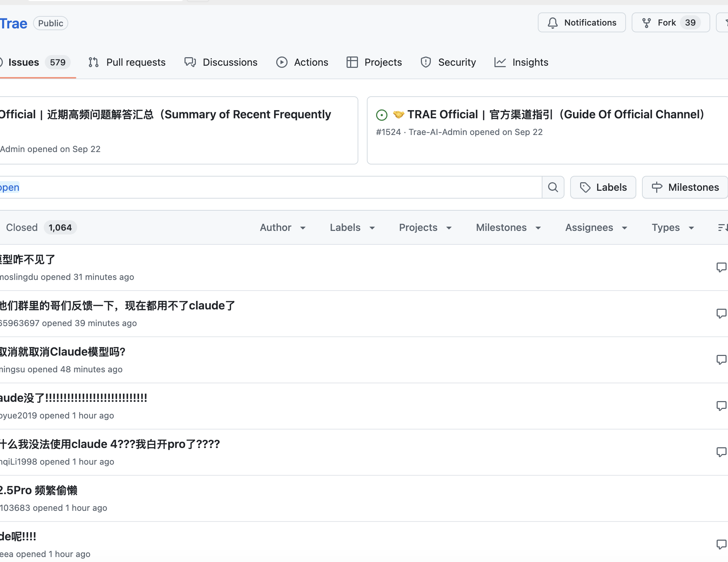
Task: Expand the Author filter dropdown
Action: point(283,227)
